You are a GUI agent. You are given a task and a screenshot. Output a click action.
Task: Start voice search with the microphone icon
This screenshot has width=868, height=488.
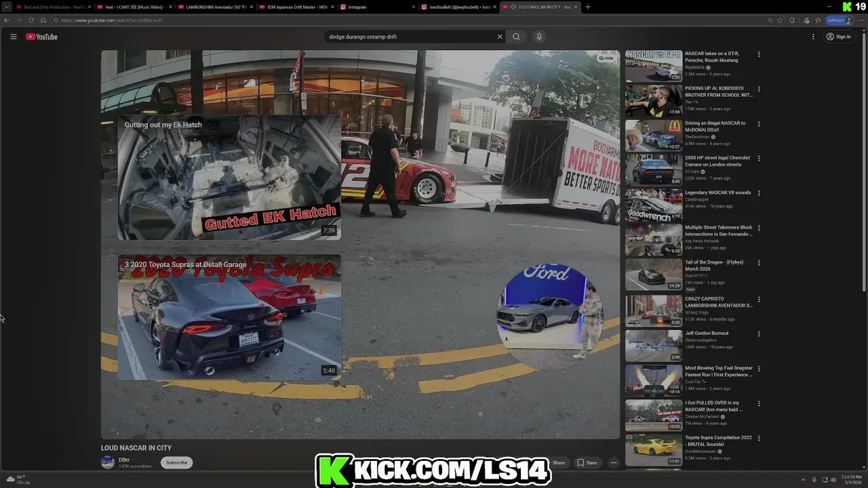click(x=539, y=37)
